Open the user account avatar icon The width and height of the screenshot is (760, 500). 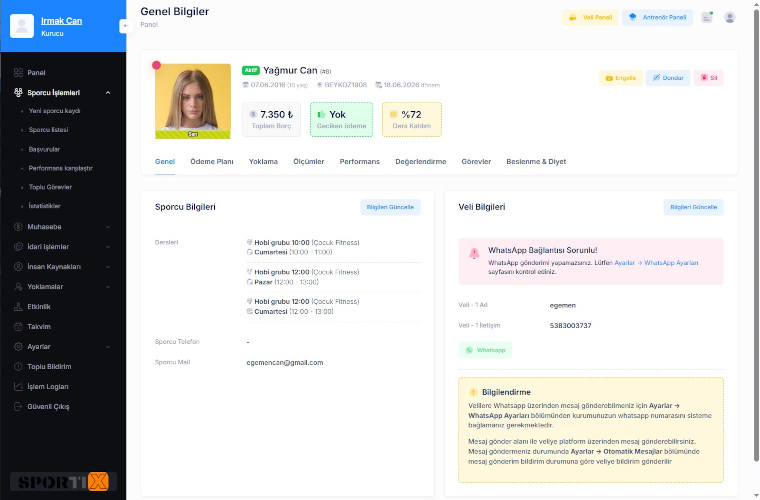click(729, 17)
